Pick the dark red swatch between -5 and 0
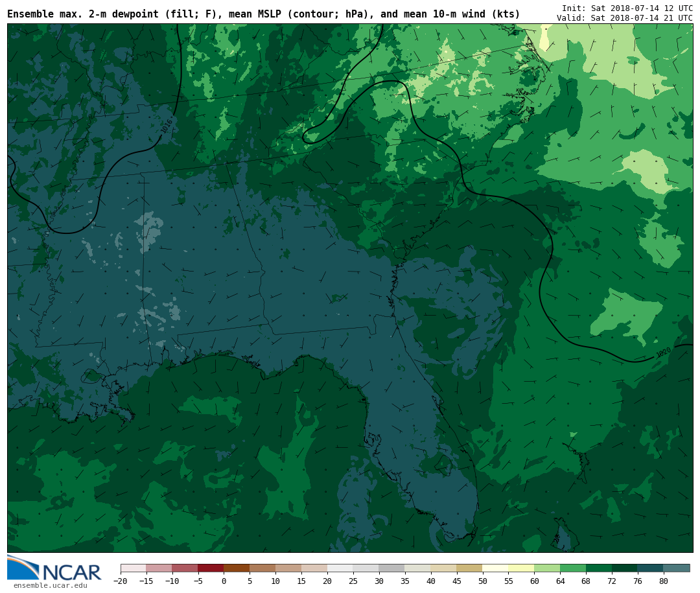The height and width of the screenshot is (593, 700). [211, 568]
